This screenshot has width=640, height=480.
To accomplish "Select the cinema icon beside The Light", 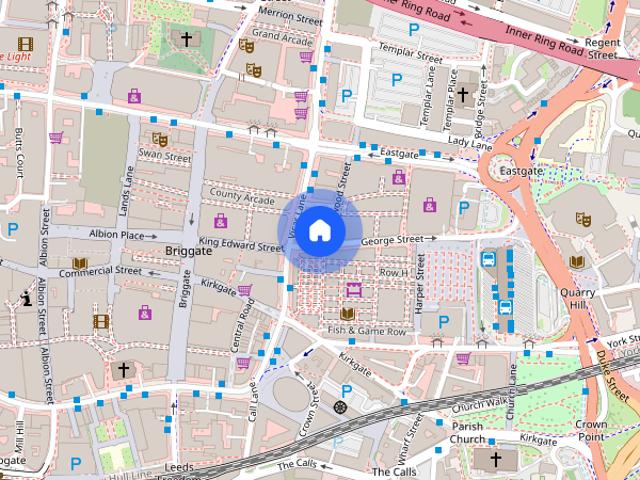I will 25,44.
